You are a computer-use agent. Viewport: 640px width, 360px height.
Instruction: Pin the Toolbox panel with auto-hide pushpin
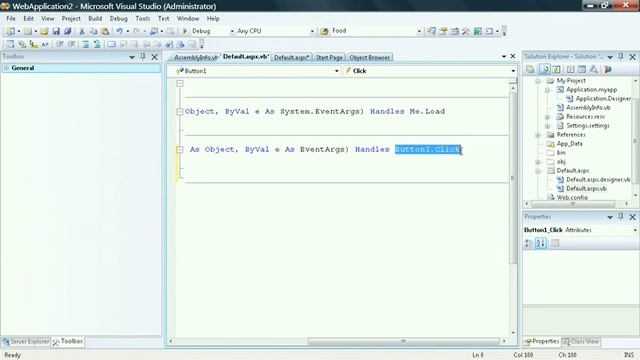point(143,57)
